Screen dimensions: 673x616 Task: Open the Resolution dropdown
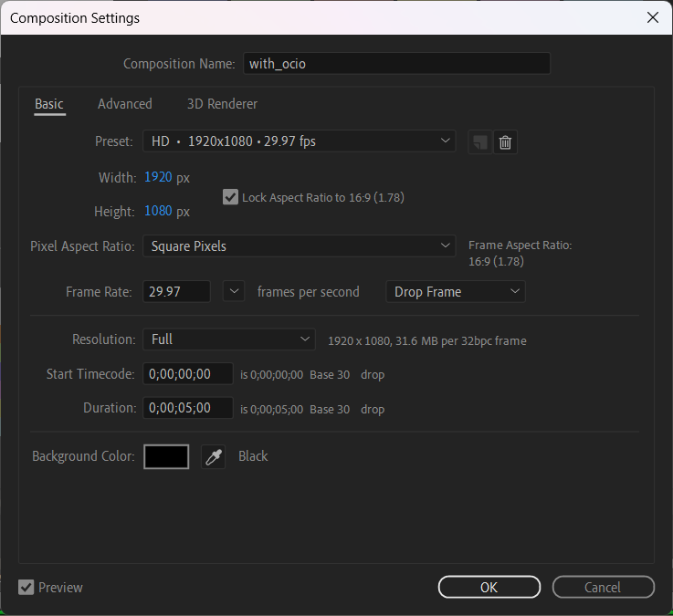pos(229,339)
